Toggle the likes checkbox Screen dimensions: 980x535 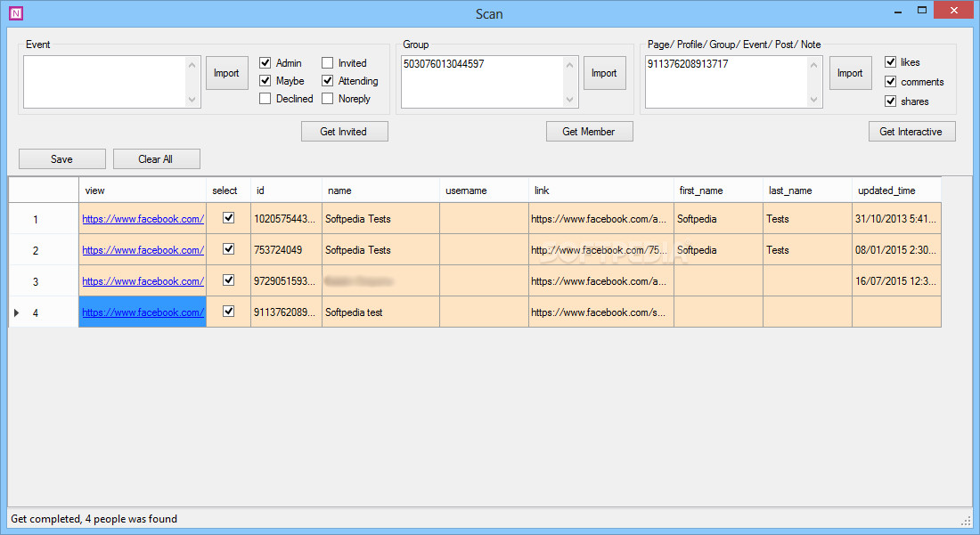coord(891,61)
